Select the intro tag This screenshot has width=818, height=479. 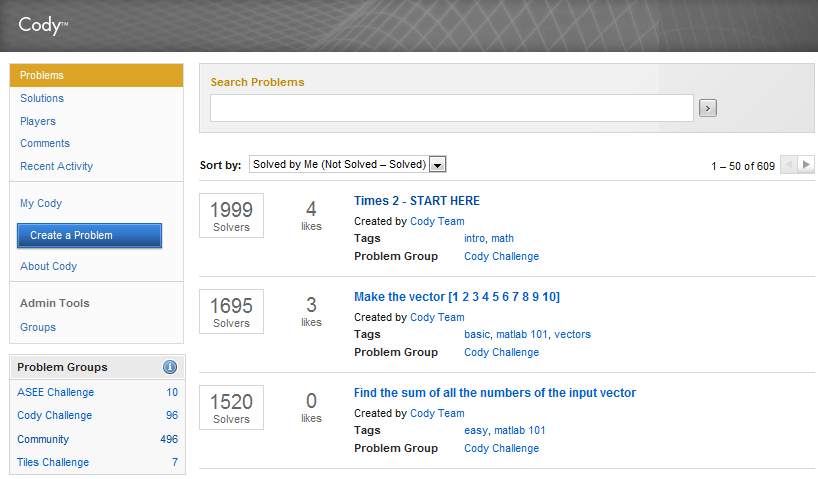tap(474, 238)
